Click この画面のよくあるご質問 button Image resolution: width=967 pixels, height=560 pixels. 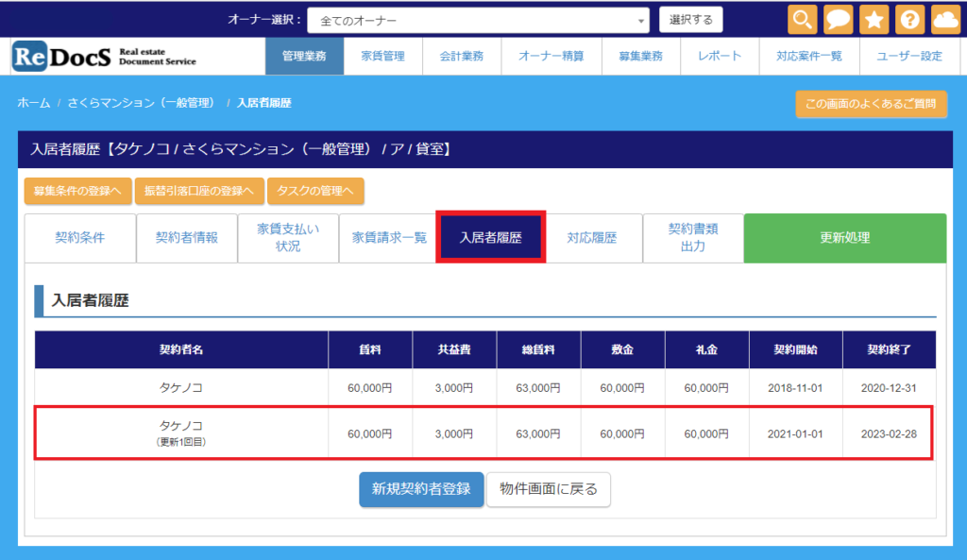(x=871, y=104)
